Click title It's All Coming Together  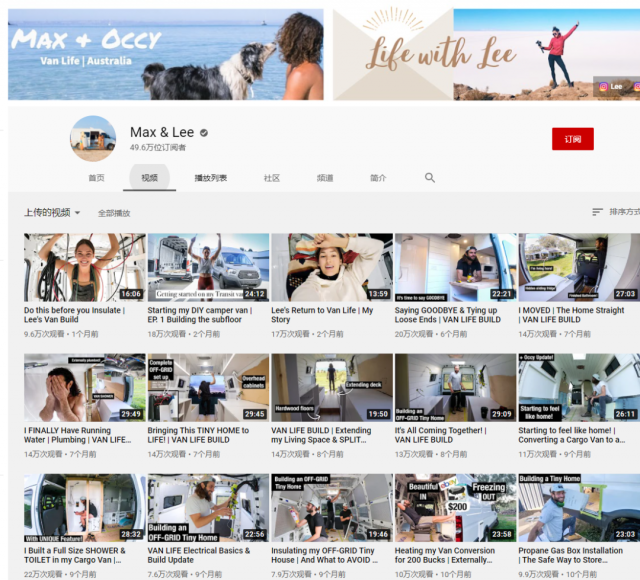pos(440,435)
